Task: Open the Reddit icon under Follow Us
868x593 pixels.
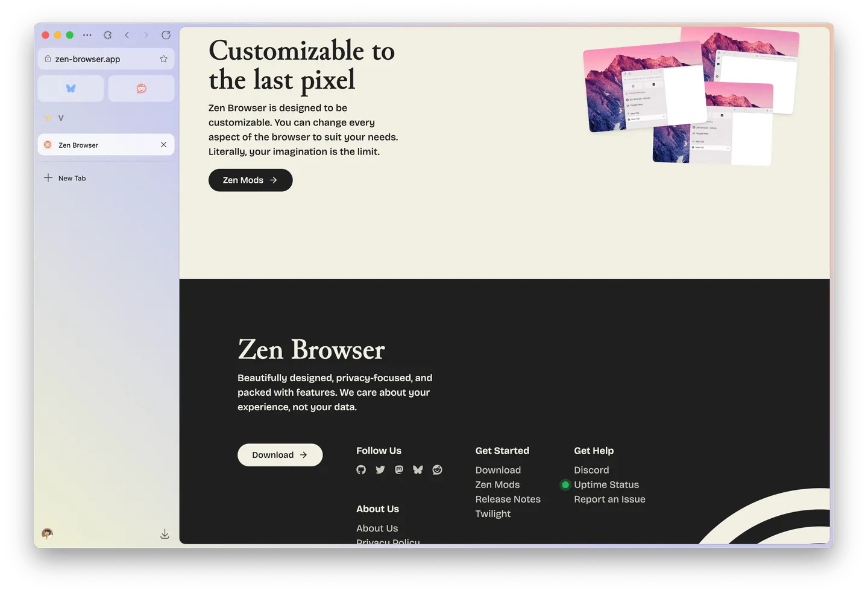Action: coord(437,470)
